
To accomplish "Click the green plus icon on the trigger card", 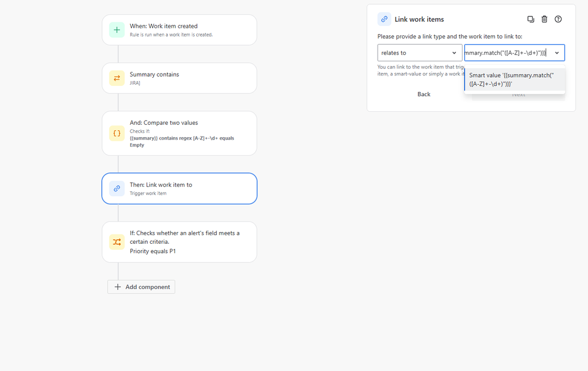I will pyautogui.click(x=116, y=29).
